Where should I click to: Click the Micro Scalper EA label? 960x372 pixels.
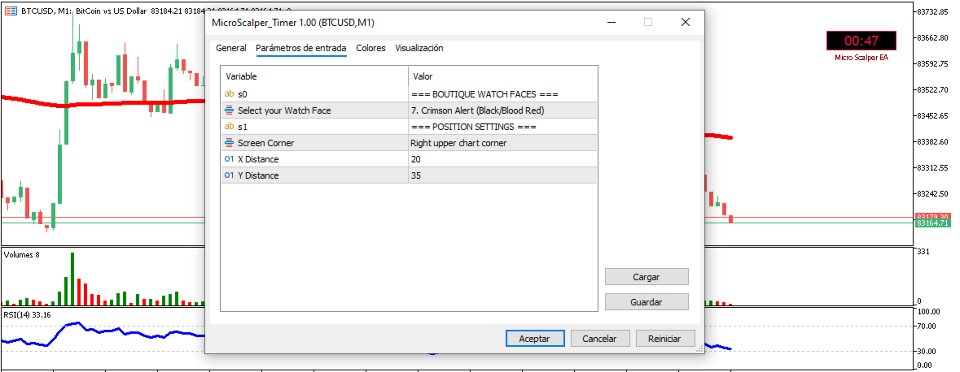tap(861, 57)
